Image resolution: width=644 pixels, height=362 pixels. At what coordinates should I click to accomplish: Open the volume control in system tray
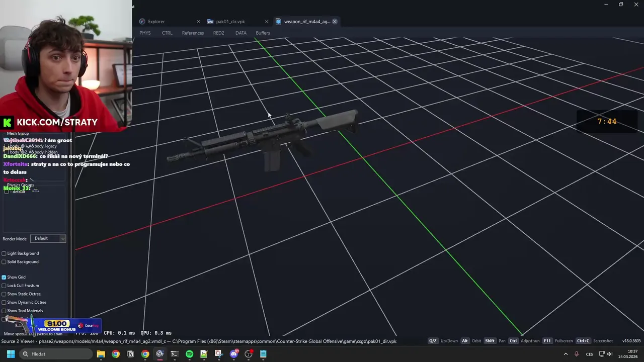tap(609, 354)
